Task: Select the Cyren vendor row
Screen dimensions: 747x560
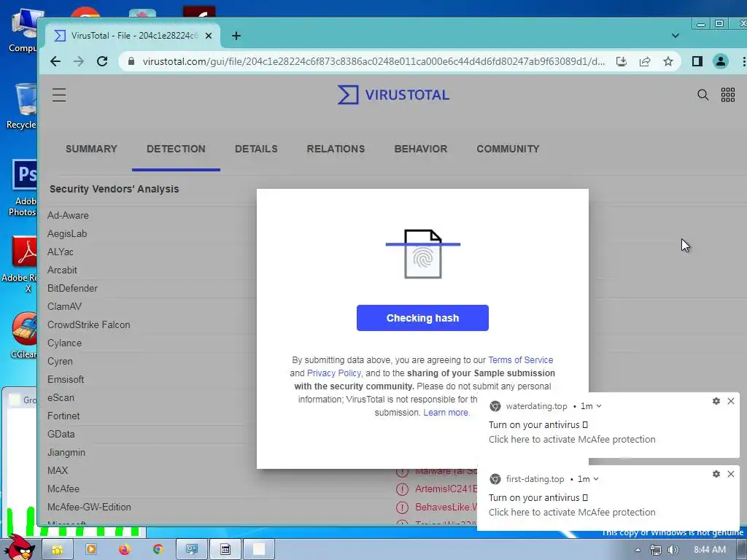Action: 60,361
